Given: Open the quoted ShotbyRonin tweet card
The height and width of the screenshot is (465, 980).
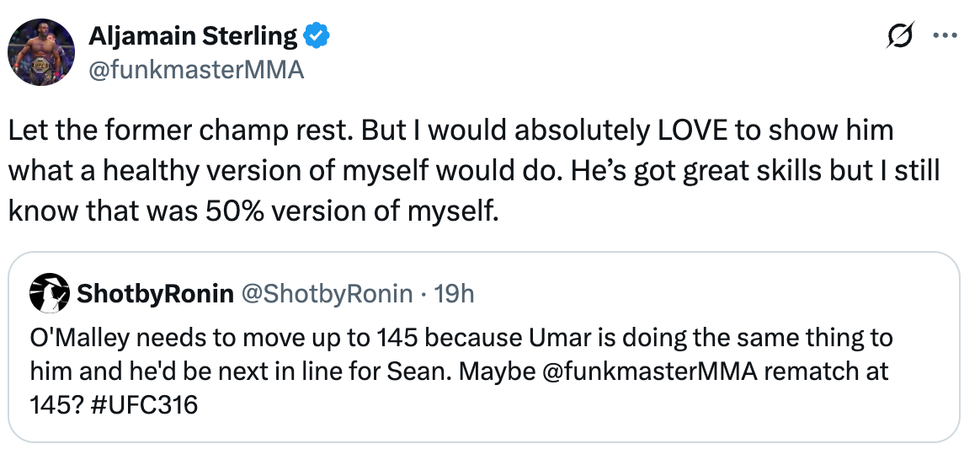Looking at the screenshot, I should 484,347.
